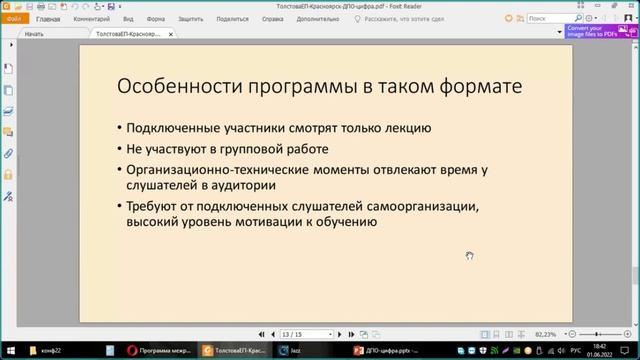Open the search settings gear dropdown

coord(590,18)
